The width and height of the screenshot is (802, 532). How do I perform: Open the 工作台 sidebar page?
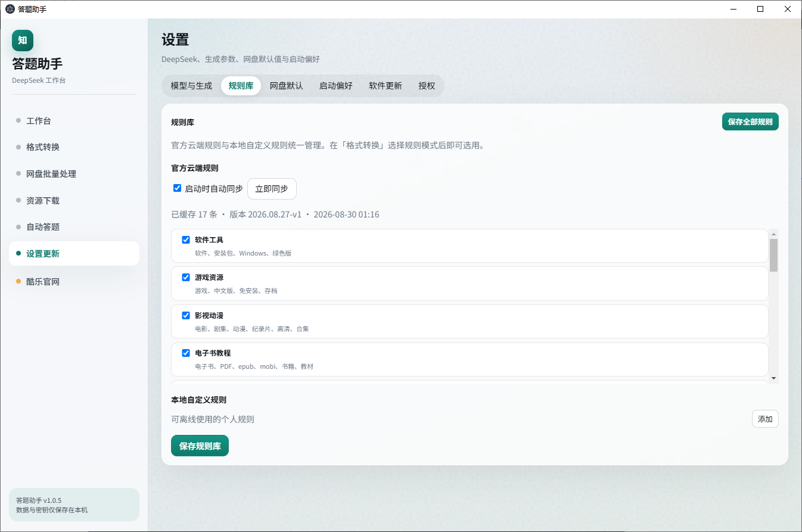(x=74, y=121)
